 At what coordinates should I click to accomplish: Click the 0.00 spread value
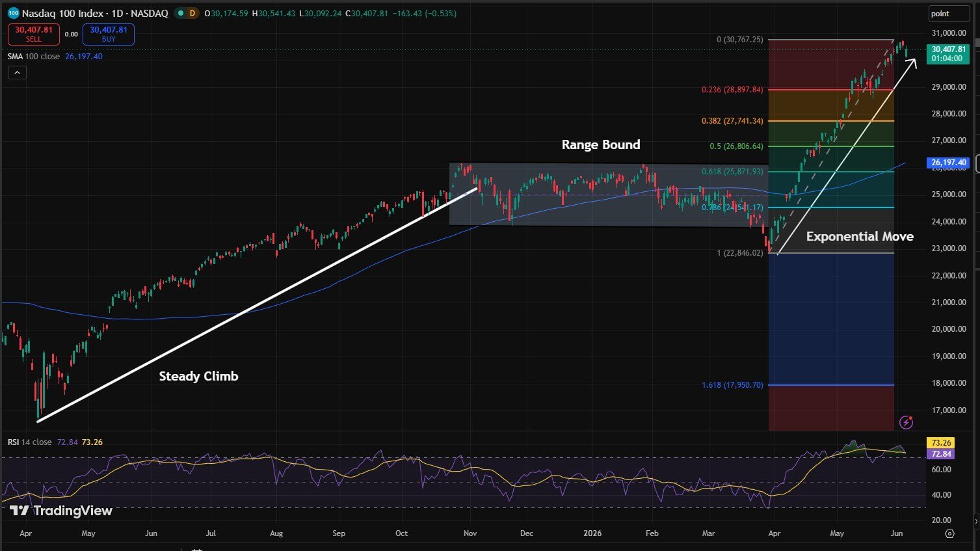(x=72, y=34)
